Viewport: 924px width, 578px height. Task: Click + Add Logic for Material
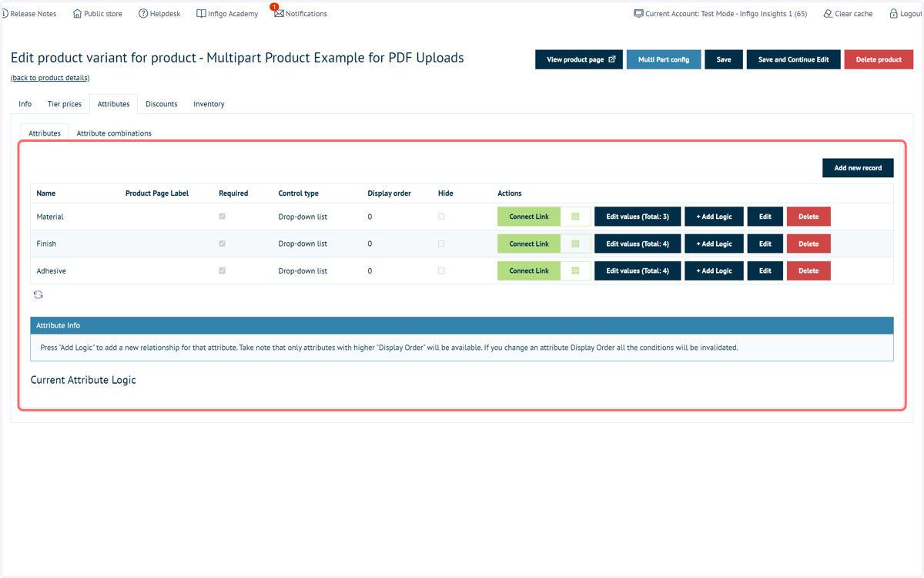point(714,217)
